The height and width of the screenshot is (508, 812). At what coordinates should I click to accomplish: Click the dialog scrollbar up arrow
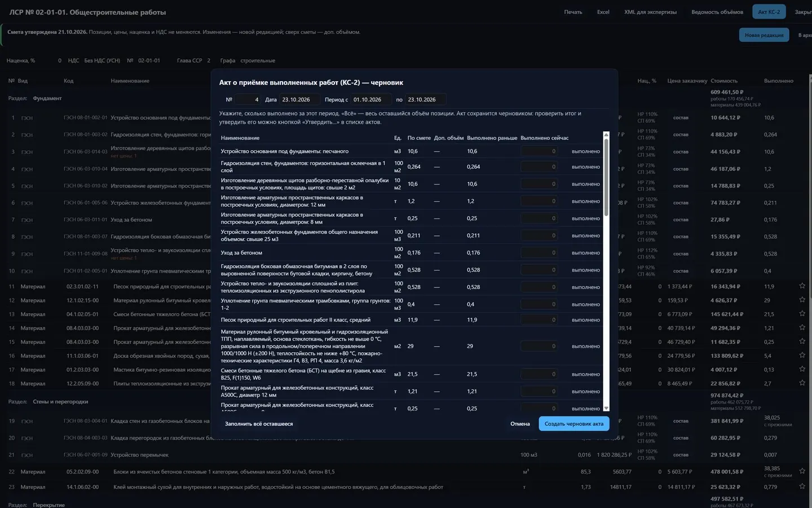point(606,135)
